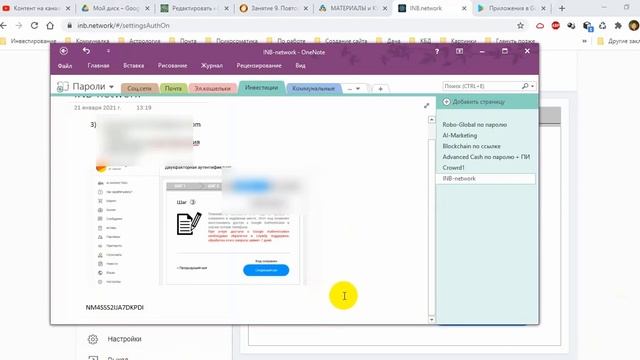Switch to the Коммунальные section tab
This screenshot has width=640, height=360.
313,88
